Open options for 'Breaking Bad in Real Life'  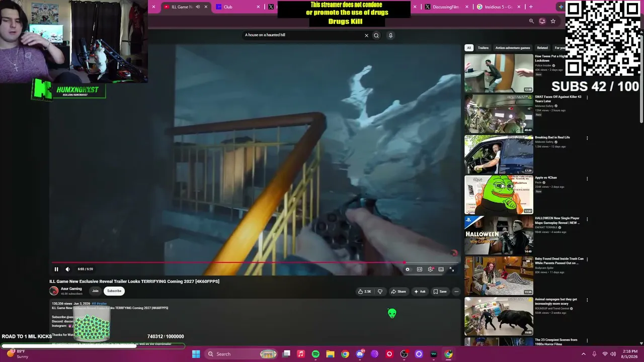pos(587,138)
